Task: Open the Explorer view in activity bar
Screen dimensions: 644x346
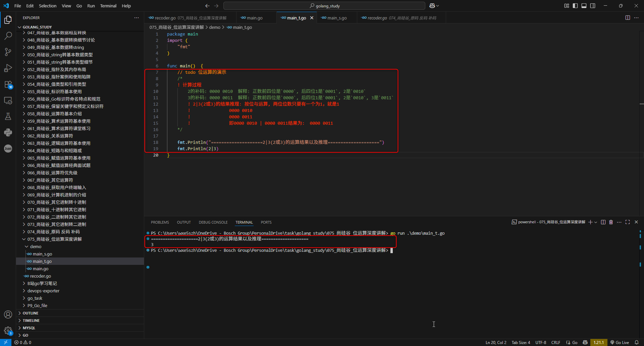Action: pyautogui.click(x=8, y=20)
